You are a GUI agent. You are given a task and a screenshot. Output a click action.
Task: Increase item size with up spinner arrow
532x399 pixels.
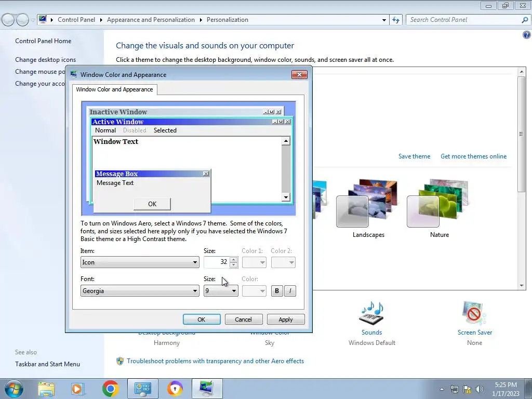(233, 260)
